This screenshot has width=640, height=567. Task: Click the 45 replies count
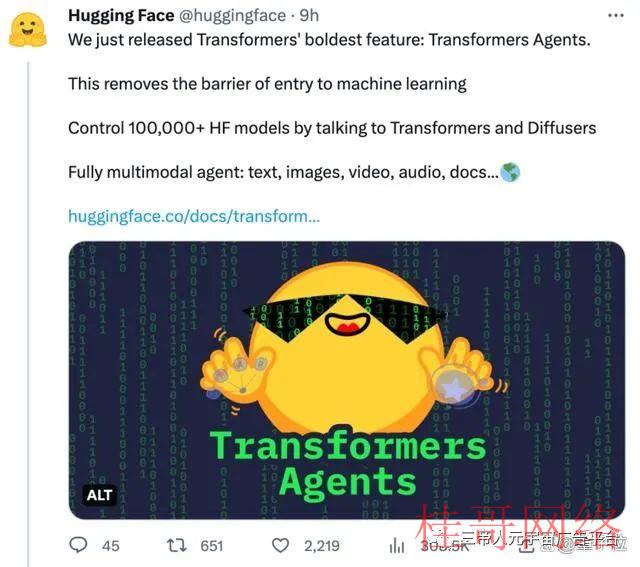click(x=111, y=546)
